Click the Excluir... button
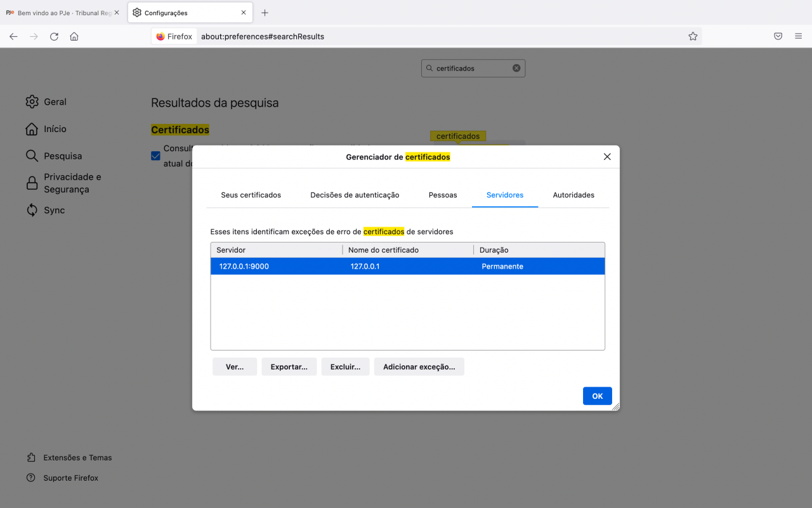812x508 pixels. coord(346,366)
